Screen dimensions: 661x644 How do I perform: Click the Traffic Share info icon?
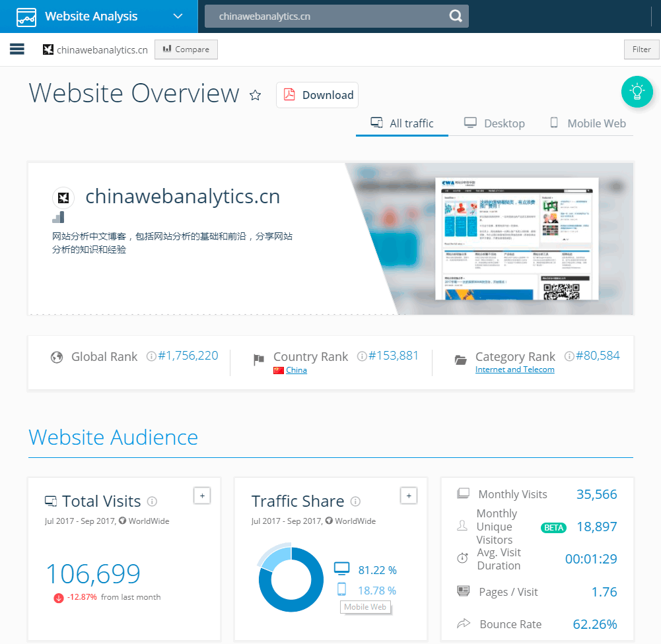[x=355, y=501]
